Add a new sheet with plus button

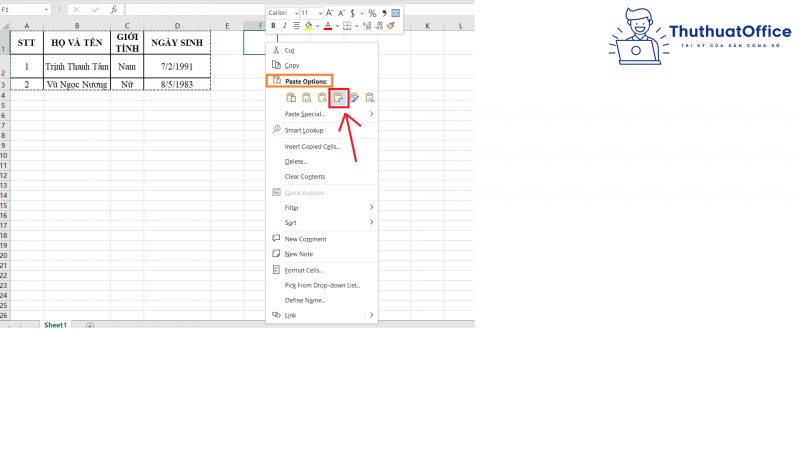click(x=90, y=326)
